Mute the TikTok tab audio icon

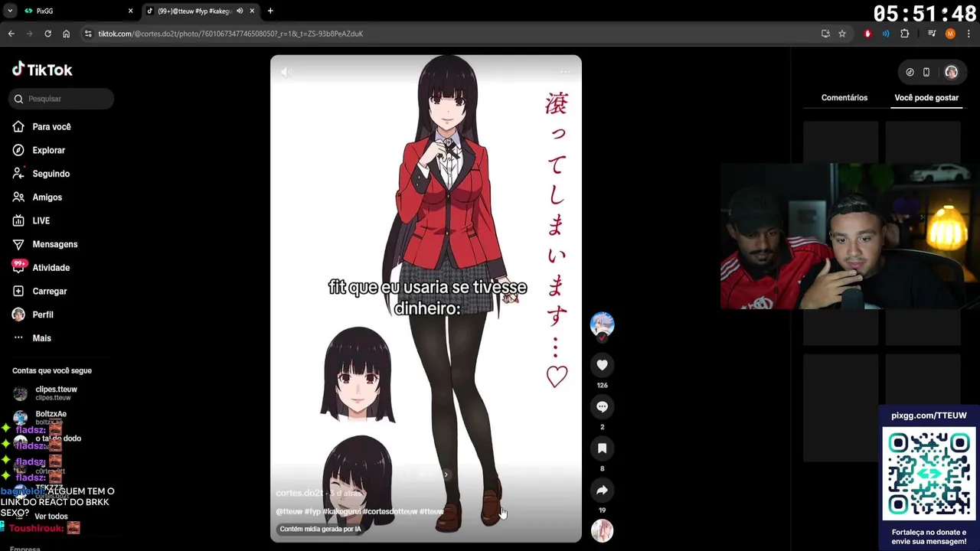point(240,11)
